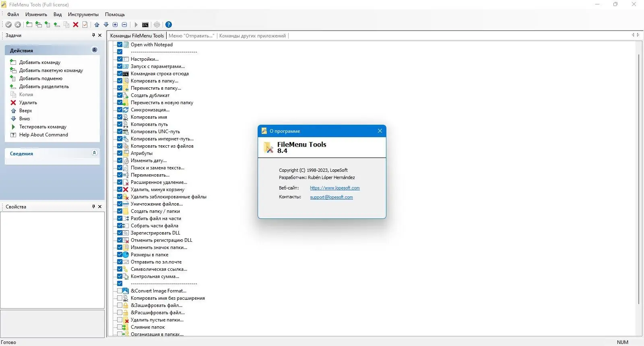Viewport: 644px width, 346px height.
Task: Uncheck the Open with Notepad checkbox
Action: coord(120,45)
